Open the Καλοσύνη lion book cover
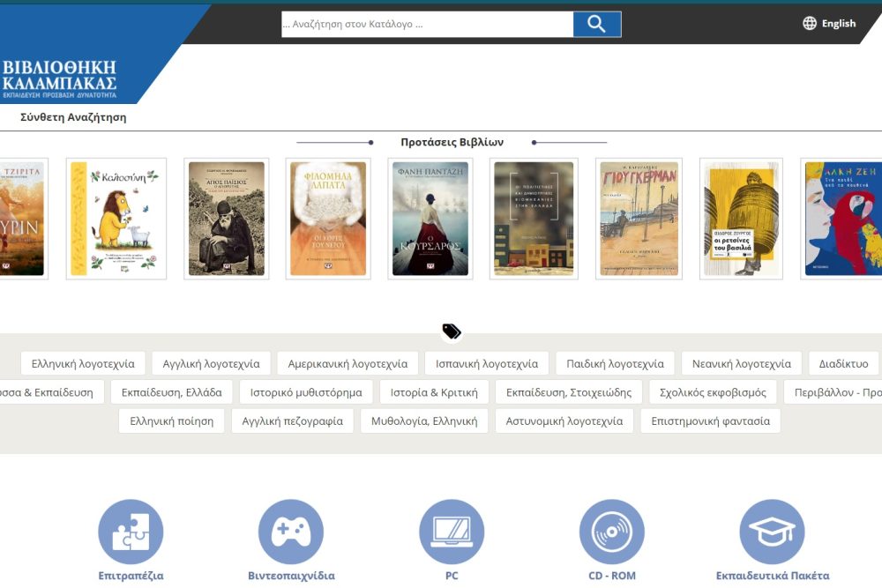The height and width of the screenshot is (588, 882). pos(116,219)
